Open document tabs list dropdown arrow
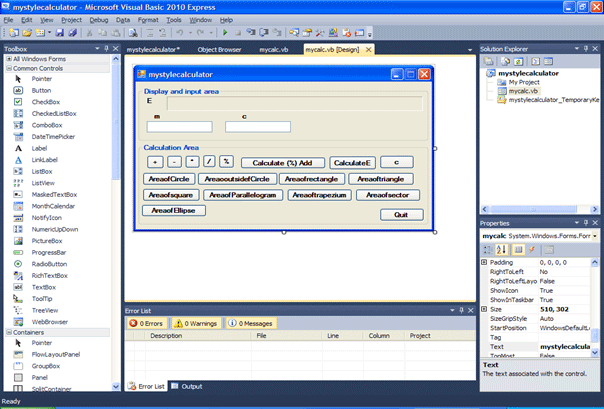 470,50
